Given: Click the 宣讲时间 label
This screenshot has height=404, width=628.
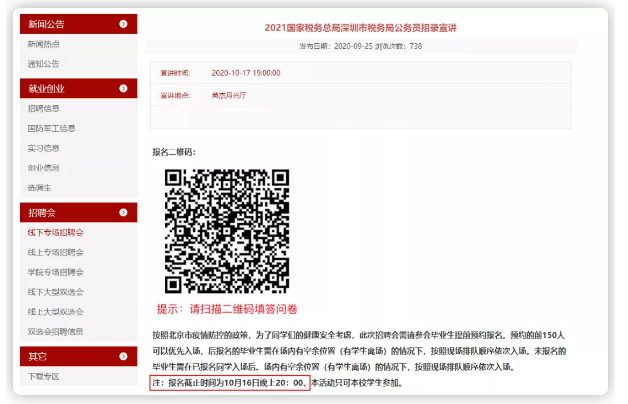Looking at the screenshot, I should pyautogui.click(x=175, y=73).
